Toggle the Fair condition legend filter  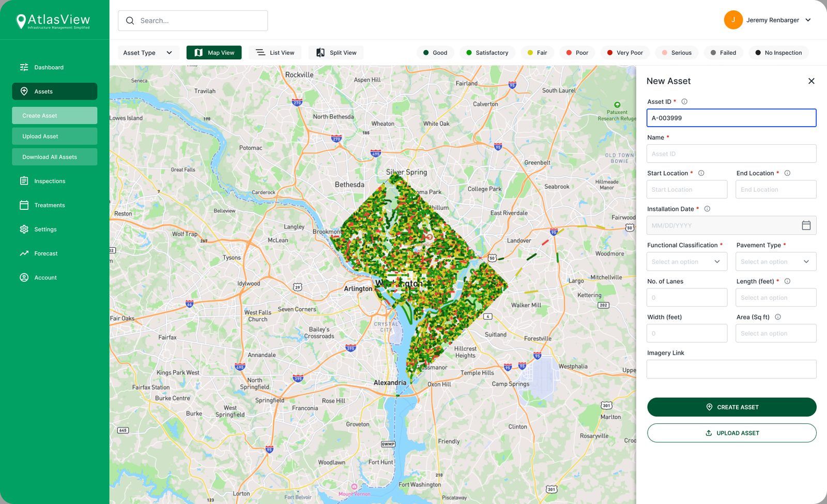click(x=537, y=53)
